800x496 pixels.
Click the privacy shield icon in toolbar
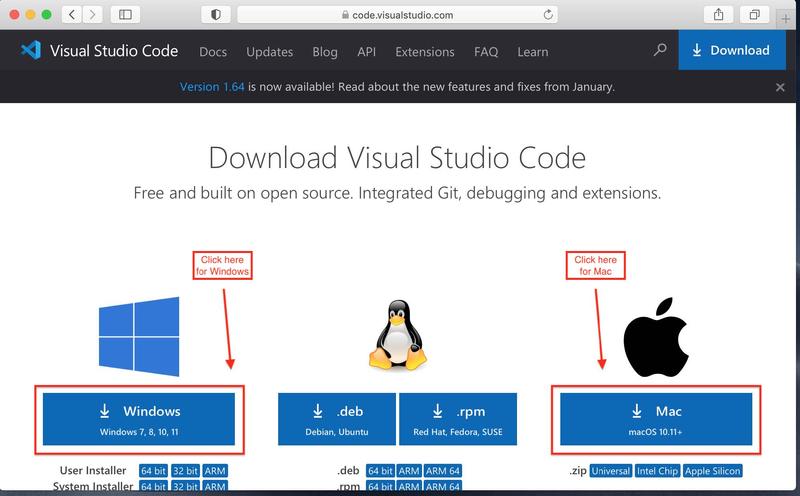216,15
